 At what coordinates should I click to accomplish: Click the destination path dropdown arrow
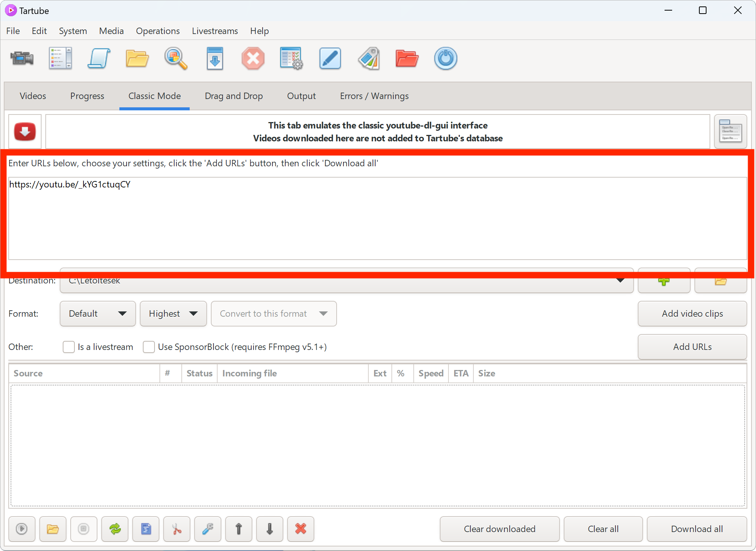620,280
